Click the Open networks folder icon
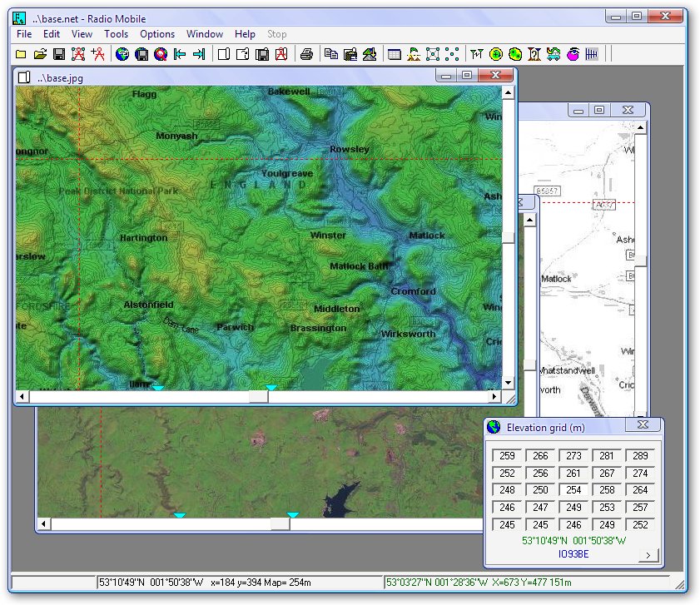The width and height of the screenshot is (700, 605). coord(40,55)
